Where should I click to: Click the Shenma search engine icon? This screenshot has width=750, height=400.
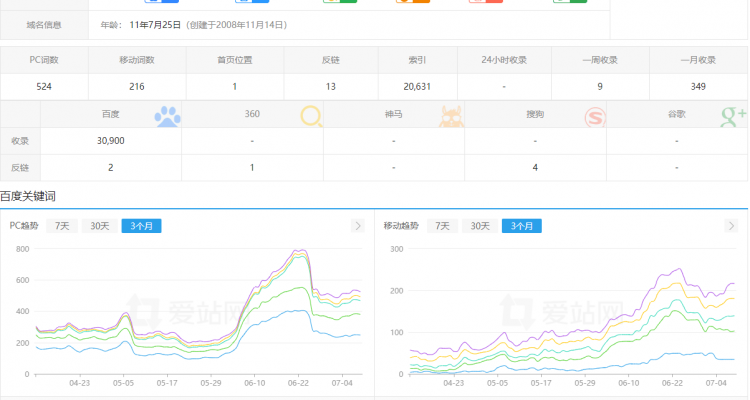click(454, 116)
